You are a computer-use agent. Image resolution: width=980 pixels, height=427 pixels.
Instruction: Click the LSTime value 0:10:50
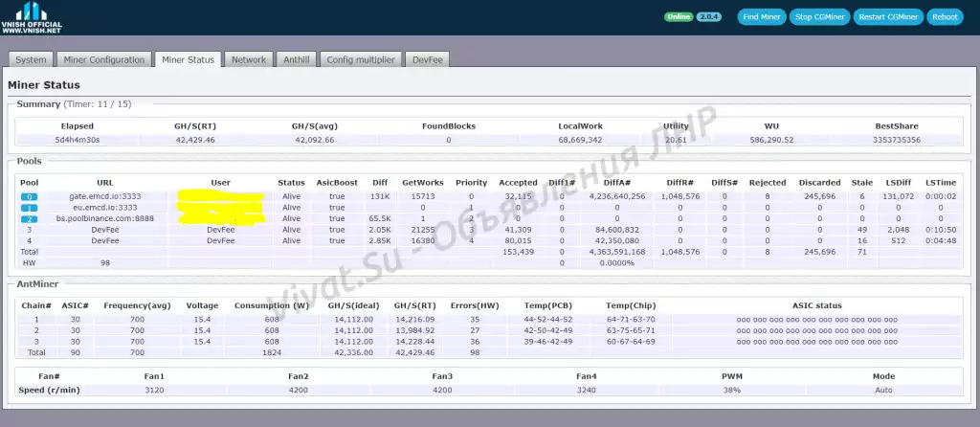[941, 230]
